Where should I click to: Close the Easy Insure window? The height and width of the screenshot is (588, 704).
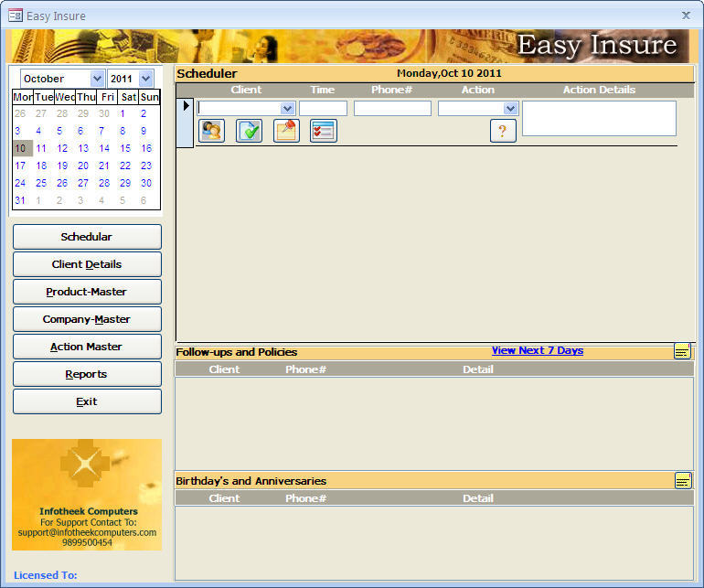[686, 16]
